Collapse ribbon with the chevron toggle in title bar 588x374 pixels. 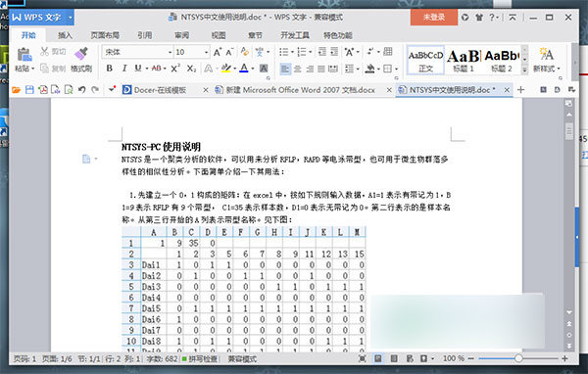pyautogui.click(x=513, y=18)
